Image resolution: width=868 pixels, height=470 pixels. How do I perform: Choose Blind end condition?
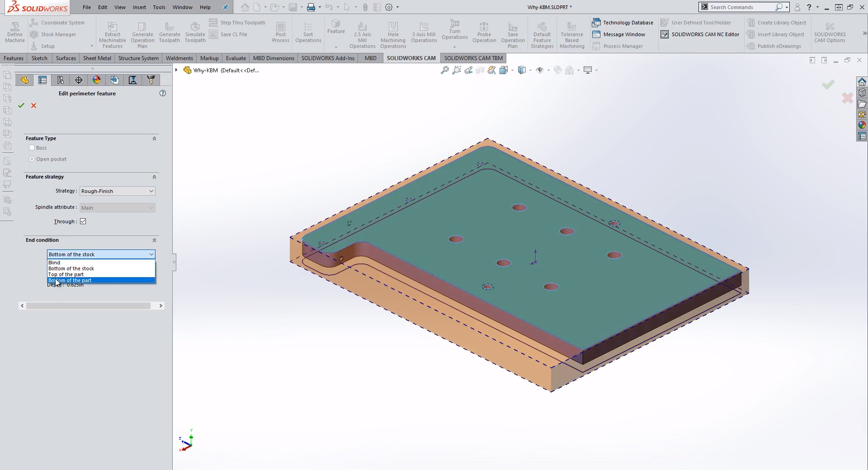pyautogui.click(x=101, y=263)
